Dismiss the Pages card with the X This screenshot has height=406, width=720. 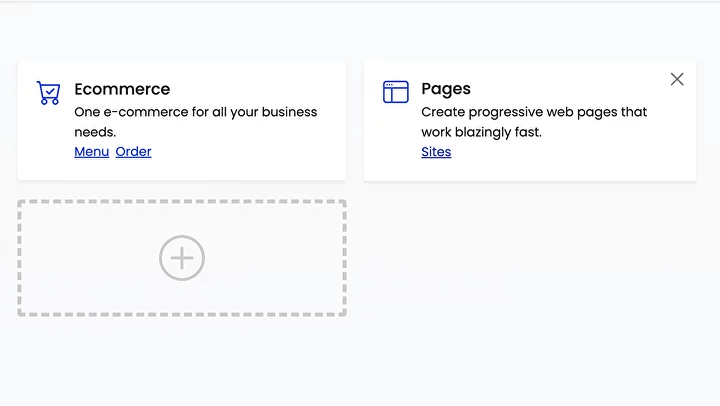pyautogui.click(x=677, y=79)
